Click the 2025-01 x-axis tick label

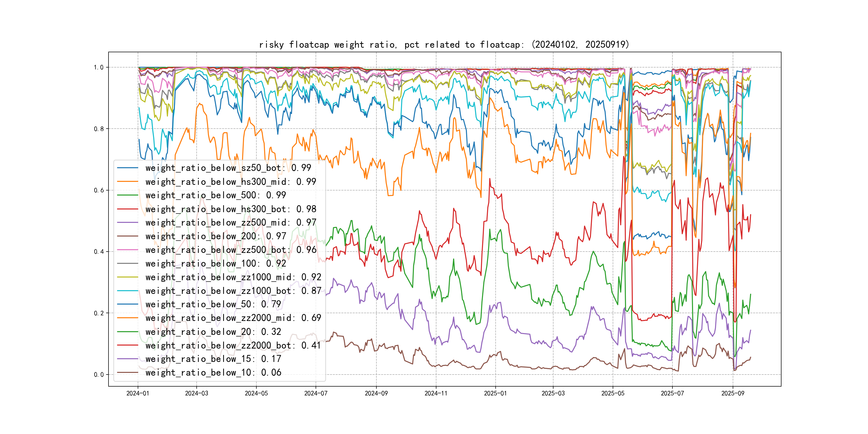point(495,393)
